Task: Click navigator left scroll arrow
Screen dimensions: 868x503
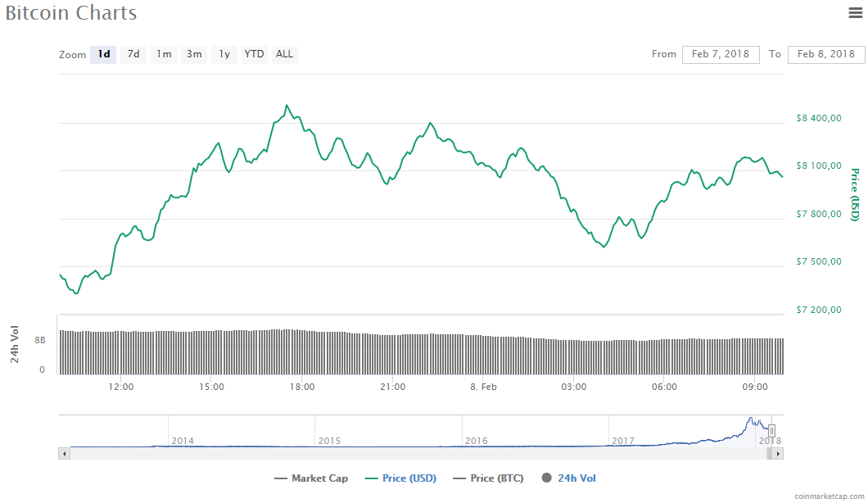Action: [64, 454]
